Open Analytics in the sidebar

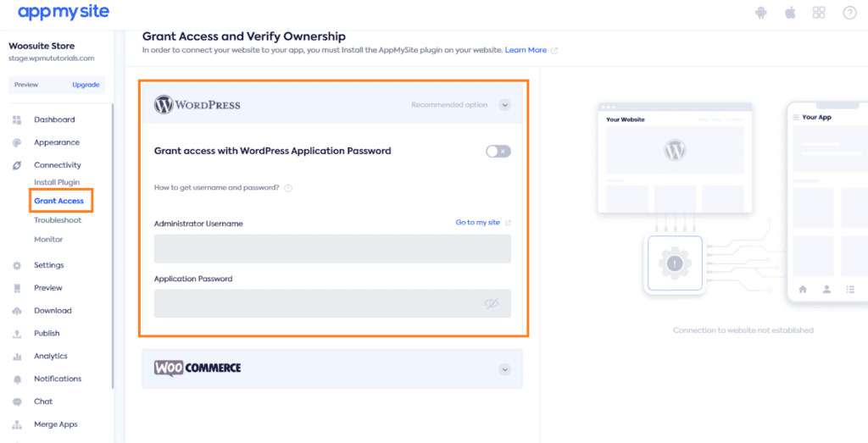50,356
